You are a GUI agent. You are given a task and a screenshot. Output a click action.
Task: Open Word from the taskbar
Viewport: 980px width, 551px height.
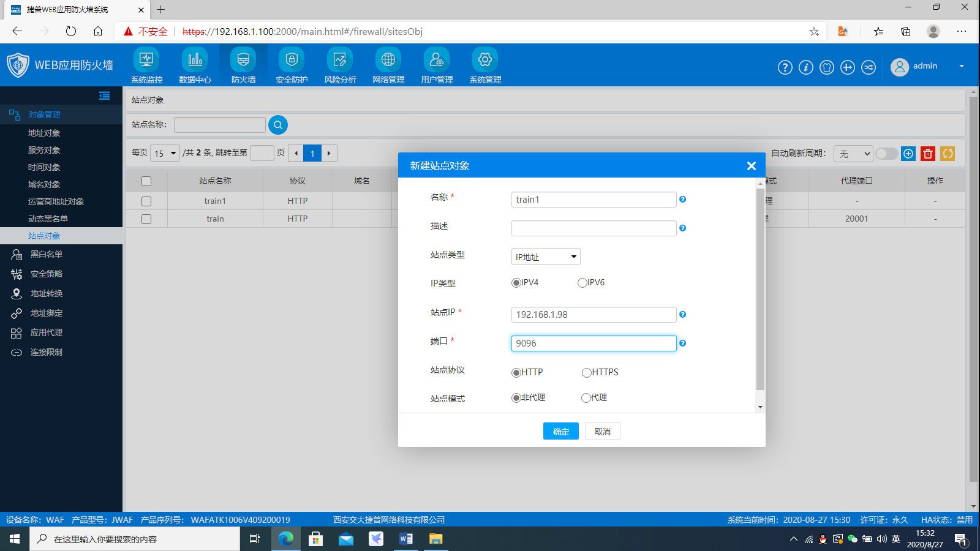tap(405, 539)
